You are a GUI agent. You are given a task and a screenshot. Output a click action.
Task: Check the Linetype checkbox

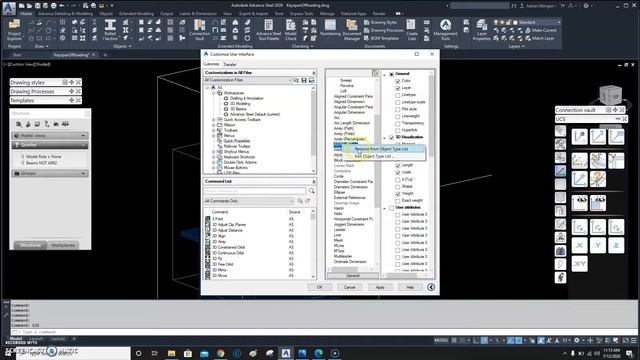click(398, 95)
